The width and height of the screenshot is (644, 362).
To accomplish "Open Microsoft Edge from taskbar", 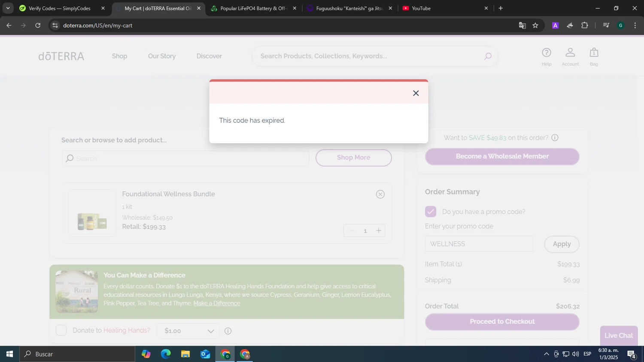I will (x=166, y=354).
